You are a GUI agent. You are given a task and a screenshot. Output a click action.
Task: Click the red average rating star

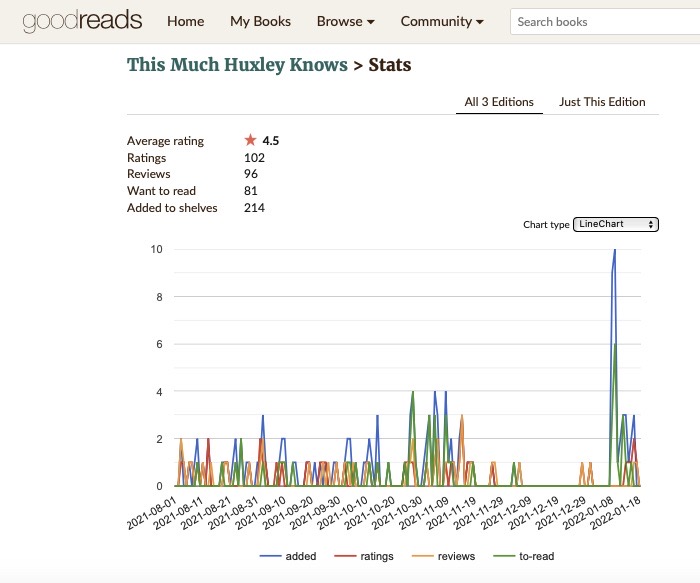point(250,141)
